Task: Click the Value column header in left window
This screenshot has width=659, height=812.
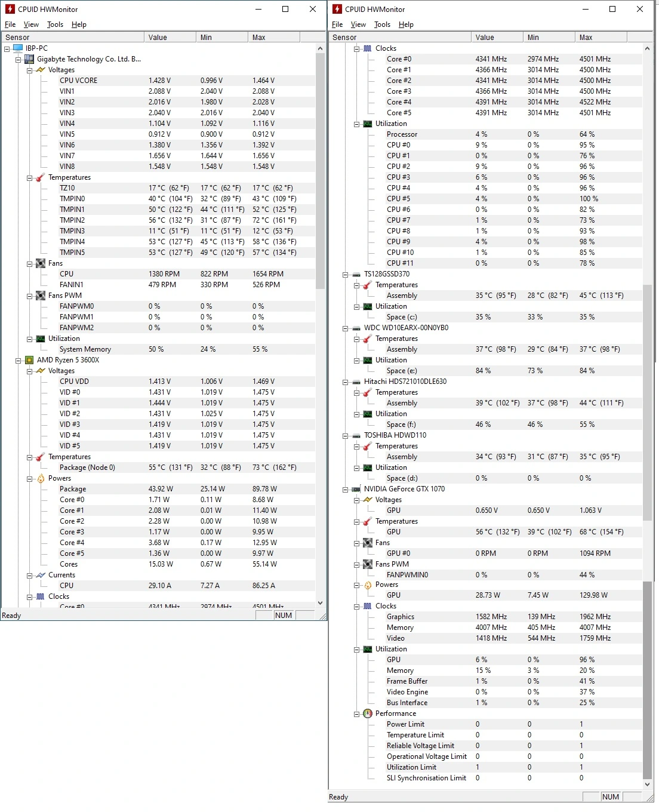Action: coord(170,37)
